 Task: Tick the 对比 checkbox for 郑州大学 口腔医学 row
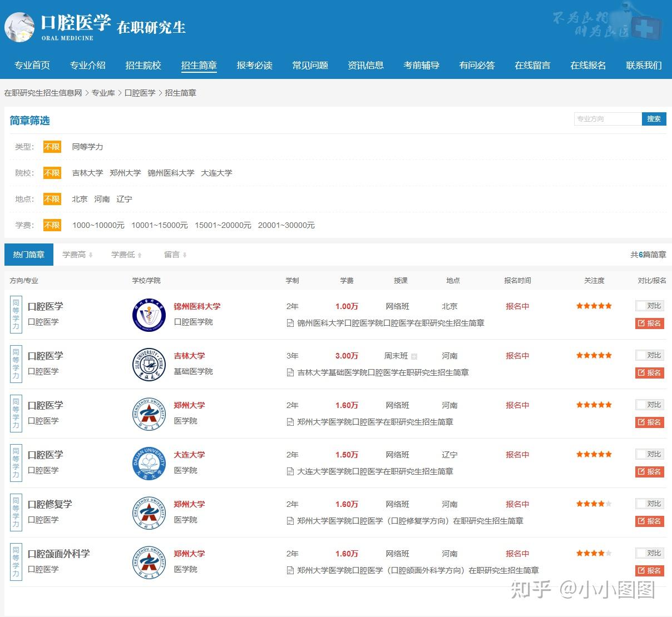coord(640,405)
